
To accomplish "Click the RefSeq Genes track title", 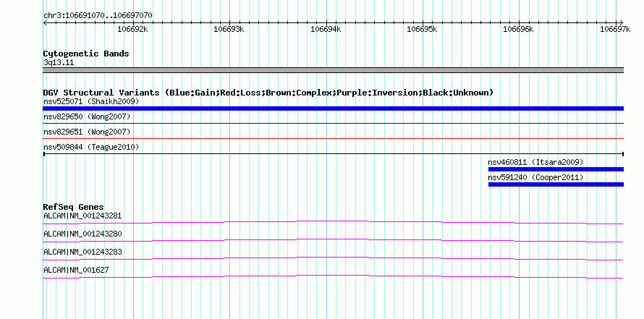I will pos(74,208).
